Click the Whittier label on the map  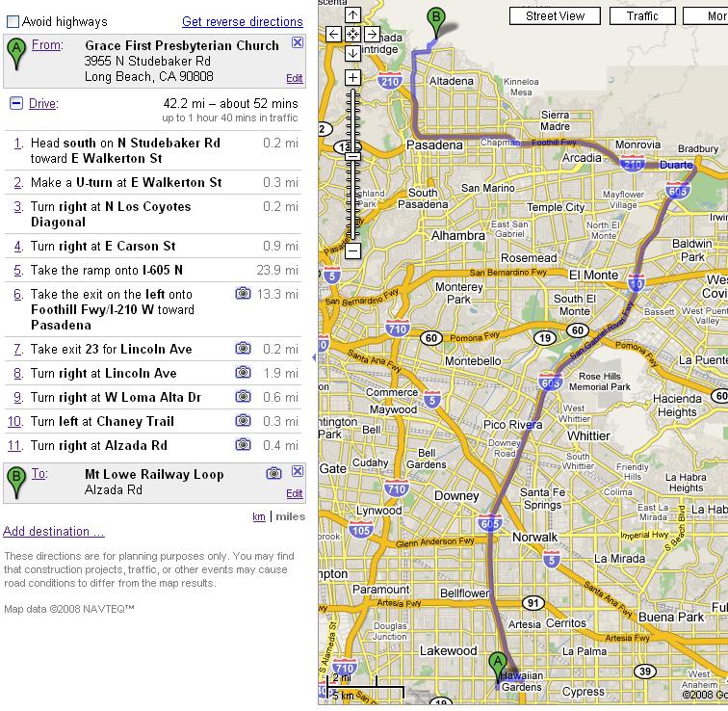(588, 436)
